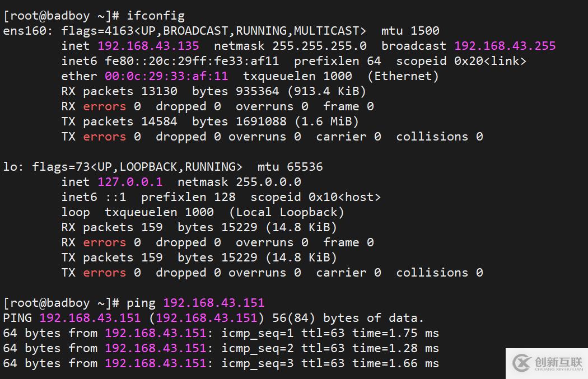The height and width of the screenshot is (379, 588).
Task: Click the netmask value 255.0.0.0
Action: (268, 182)
